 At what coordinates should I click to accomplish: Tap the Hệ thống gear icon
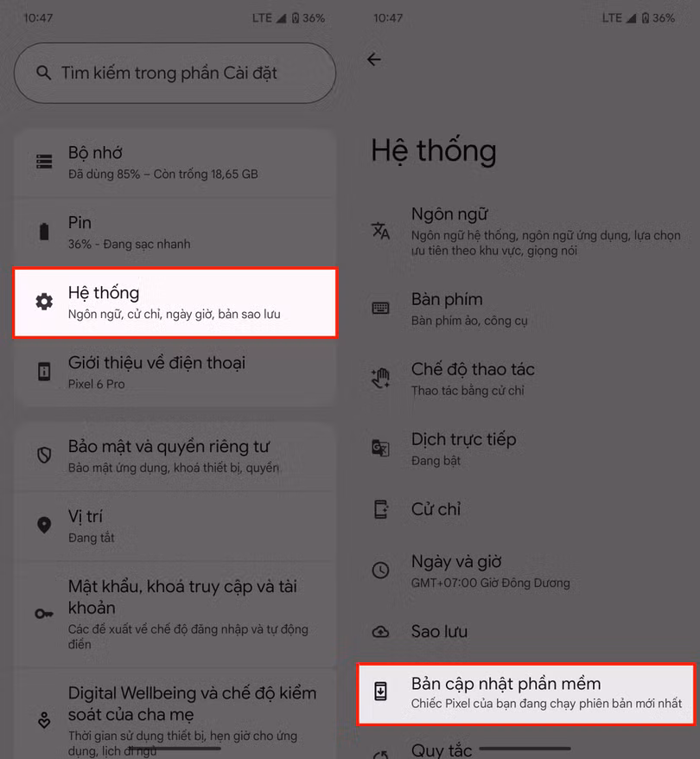tap(44, 302)
